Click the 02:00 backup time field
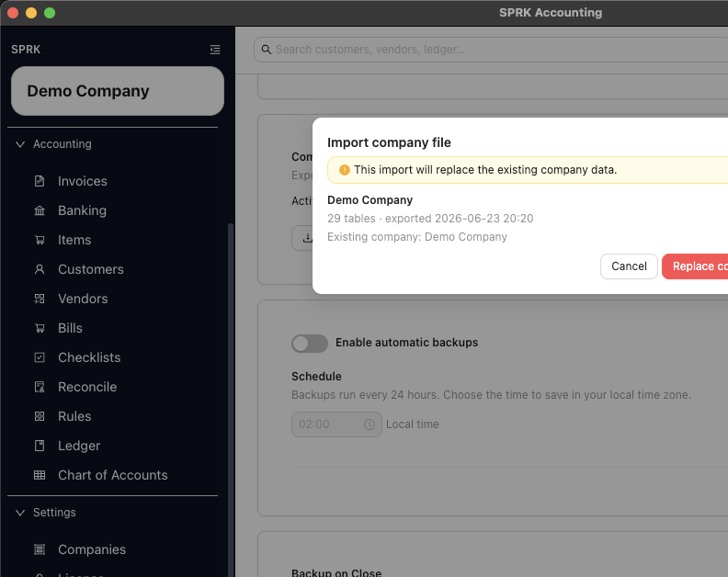The height and width of the screenshot is (577, 728). [336, 424]
